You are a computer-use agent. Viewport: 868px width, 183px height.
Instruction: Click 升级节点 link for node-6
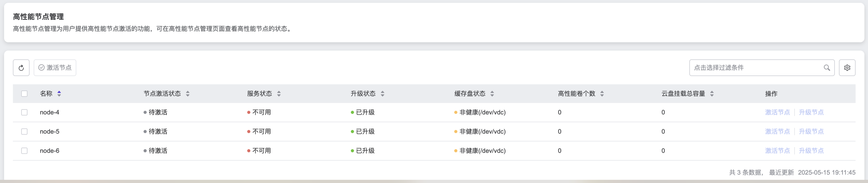811,151
